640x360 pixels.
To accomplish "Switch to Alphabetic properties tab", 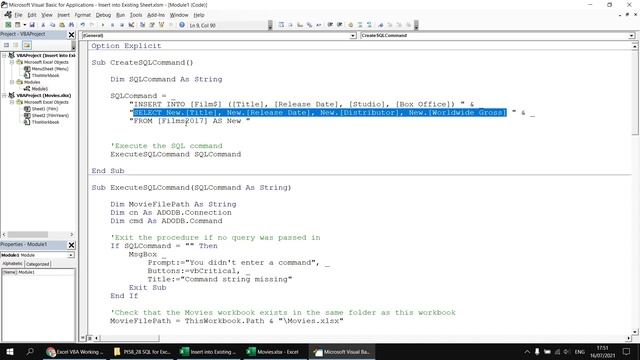I will click(12, 264).
